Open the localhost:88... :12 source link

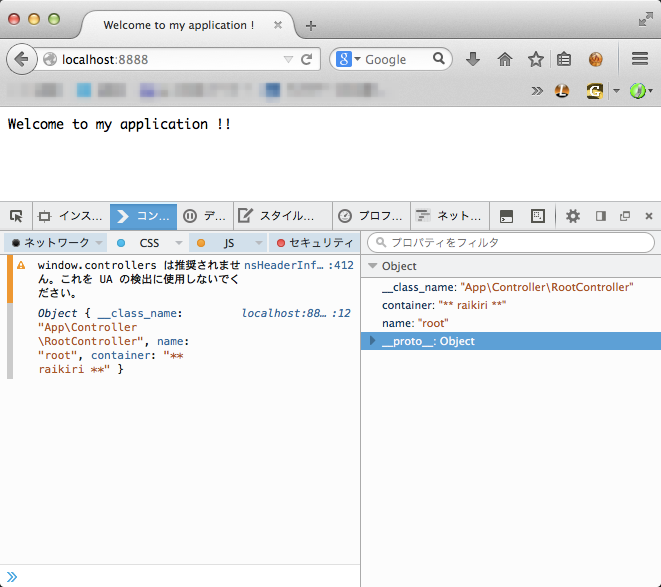click(x=296, y=313)
